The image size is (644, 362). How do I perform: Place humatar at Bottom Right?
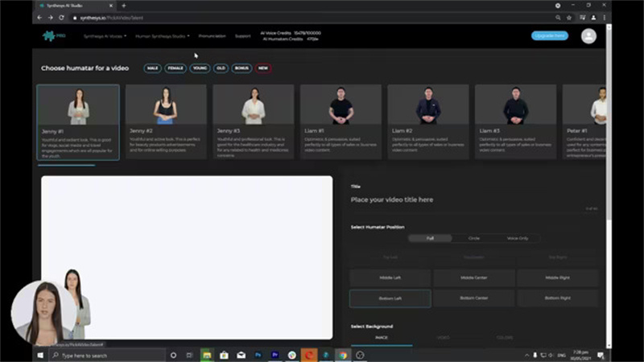[x=557, y=298]
